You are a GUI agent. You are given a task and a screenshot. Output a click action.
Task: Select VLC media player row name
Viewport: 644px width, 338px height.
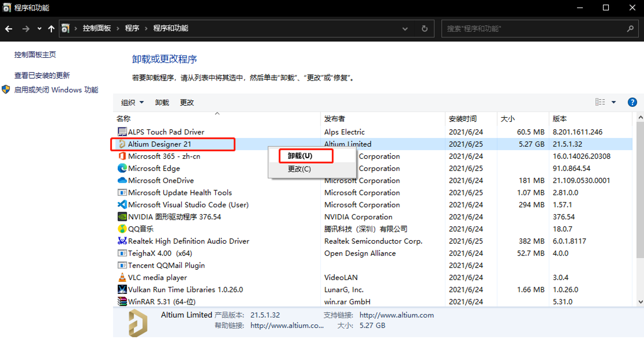click(157, 277)
